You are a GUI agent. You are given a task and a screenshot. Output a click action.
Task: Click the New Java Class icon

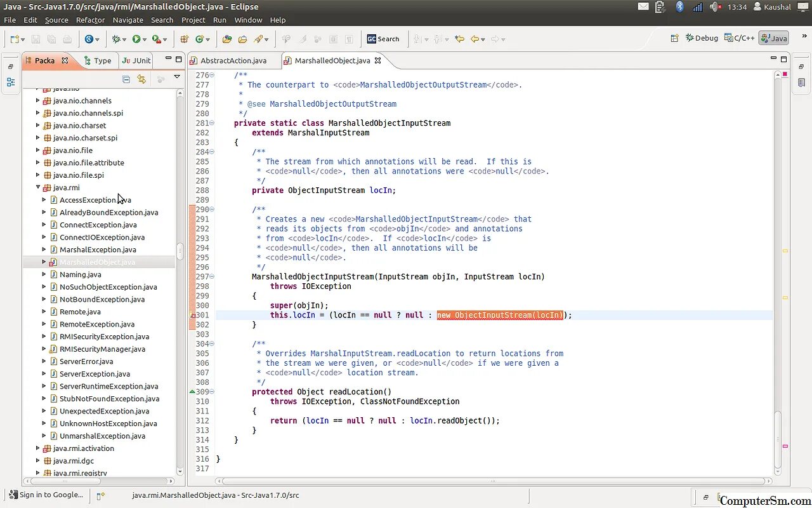pyautogui.click(x=199, y=39)
